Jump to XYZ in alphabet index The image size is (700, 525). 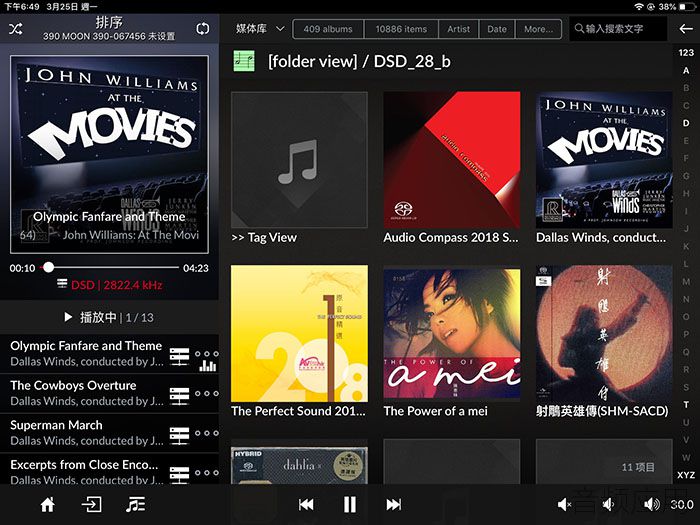(x=686, y=475)
